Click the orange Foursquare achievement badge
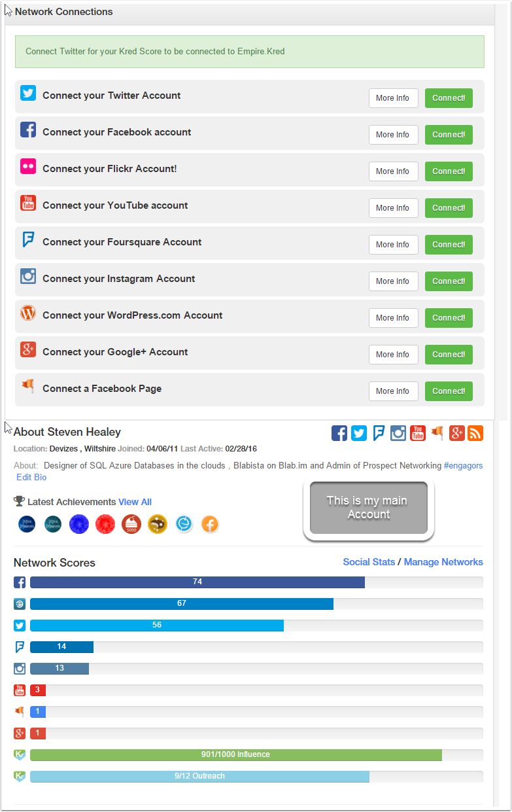Image resolution: width=512 pixels, height=812 pixels. point(210,524)
